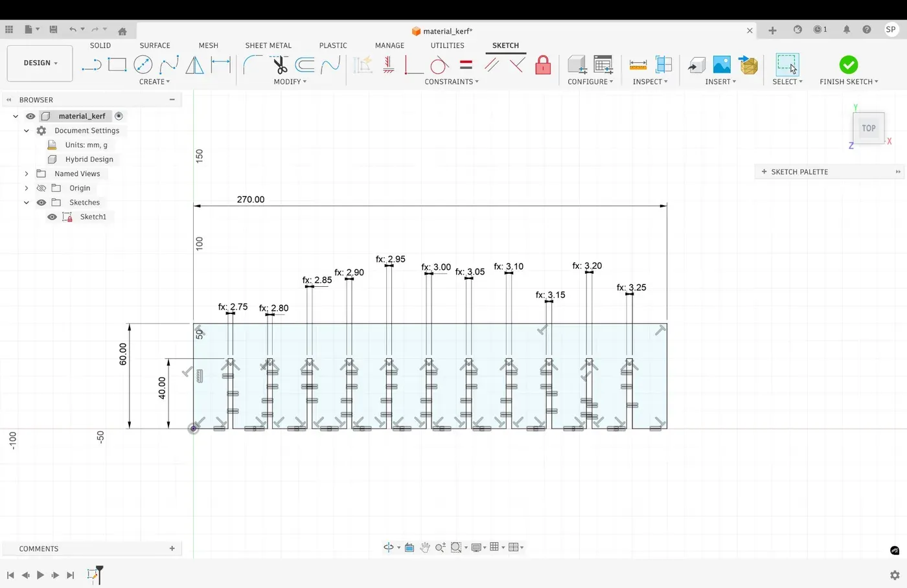Select the Line sketch tool

91,65
